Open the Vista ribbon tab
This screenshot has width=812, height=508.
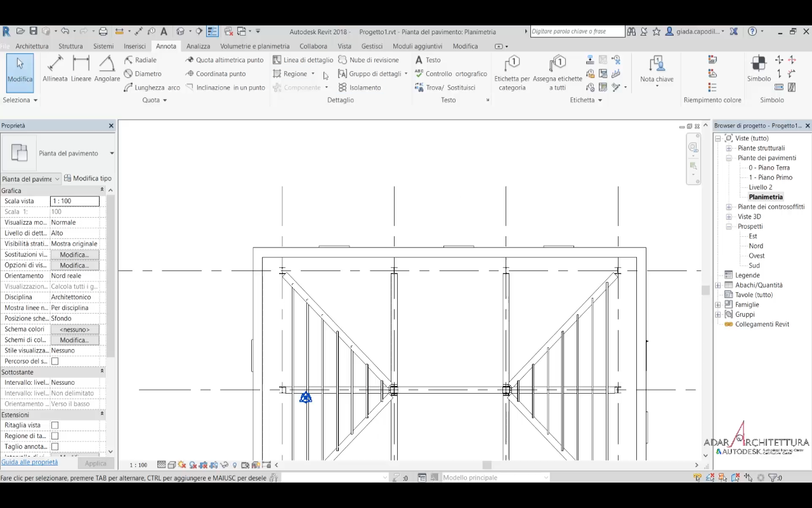(x=344, y=46)
